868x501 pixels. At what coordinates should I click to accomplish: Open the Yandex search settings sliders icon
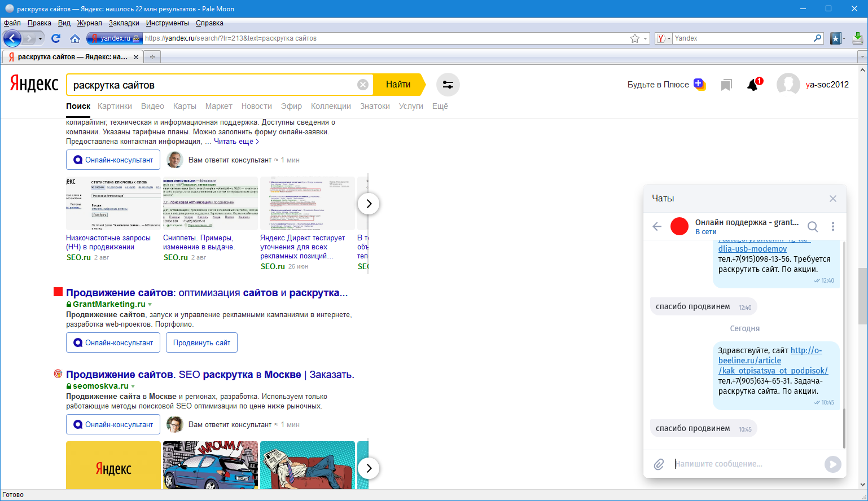coord(448,85)
